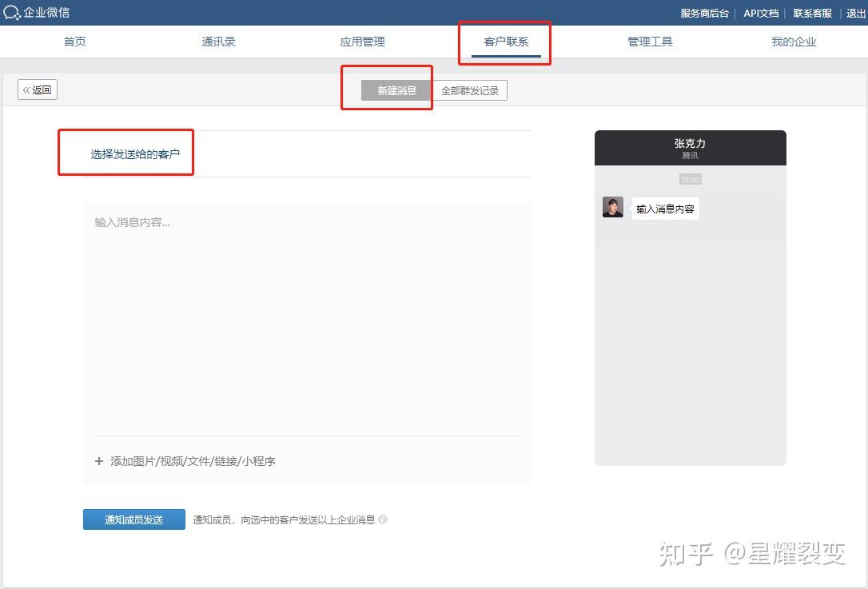Click the 通知成员，向选中的客户发送 description text
This screenshot has width=868, height=589.
click(x=284, y=519)
